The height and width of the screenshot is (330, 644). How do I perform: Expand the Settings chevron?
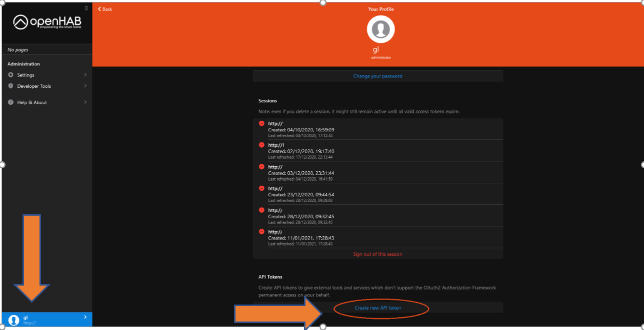pyautogui.click(x=85, y=75)
